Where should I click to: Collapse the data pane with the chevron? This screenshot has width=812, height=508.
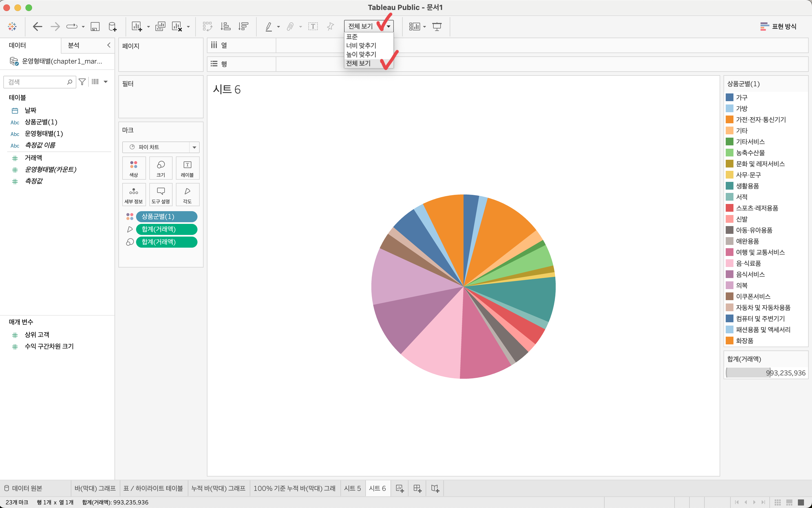(109, 45)
